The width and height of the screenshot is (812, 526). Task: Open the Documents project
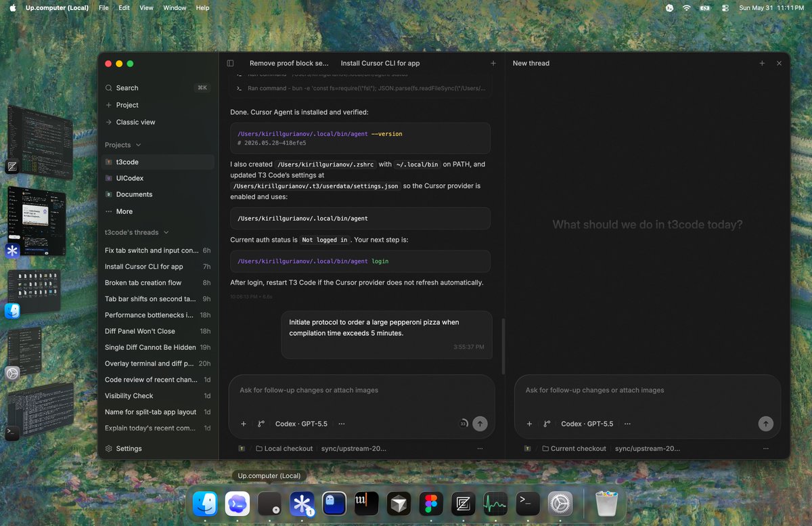pos(157,194)
